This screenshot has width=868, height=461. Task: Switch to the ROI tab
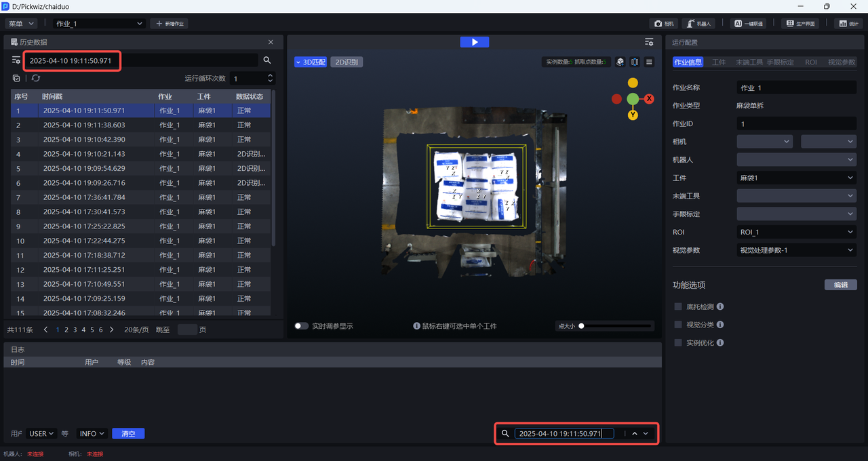810,62
